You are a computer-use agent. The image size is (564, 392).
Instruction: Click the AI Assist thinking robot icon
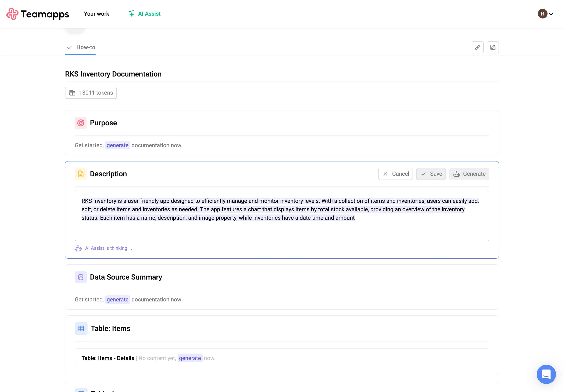(x=78, y=248)
